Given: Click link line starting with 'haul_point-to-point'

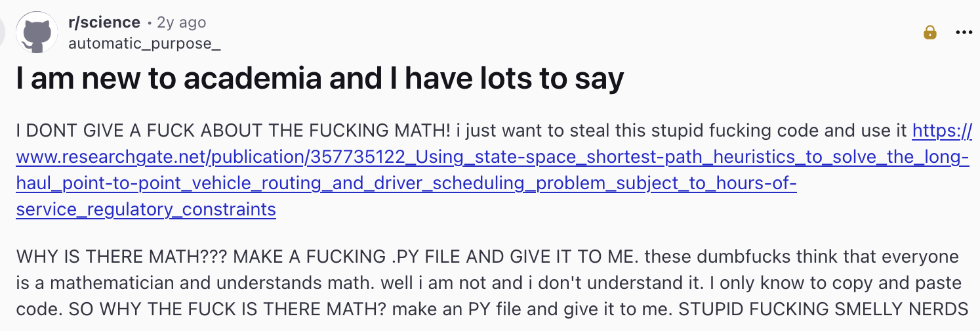Looking at the screenshot, I should [x=406, y=183].
